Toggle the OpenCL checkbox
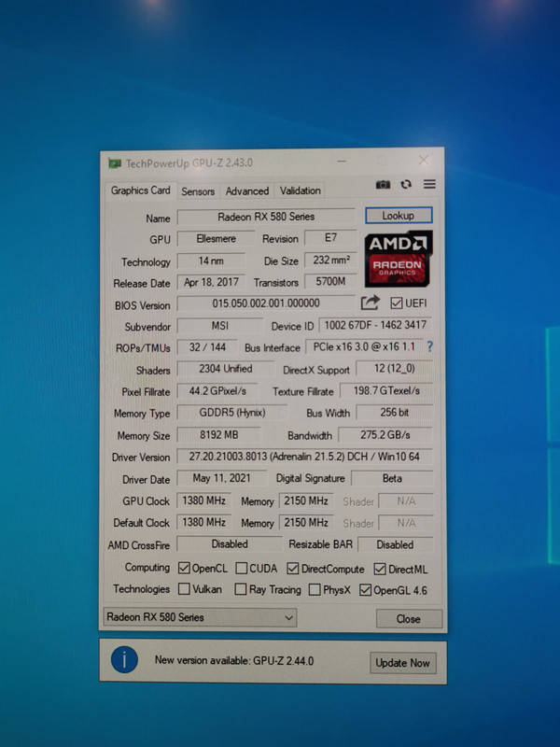The height and width of the screenshot is (747, 560). point(184,568)
